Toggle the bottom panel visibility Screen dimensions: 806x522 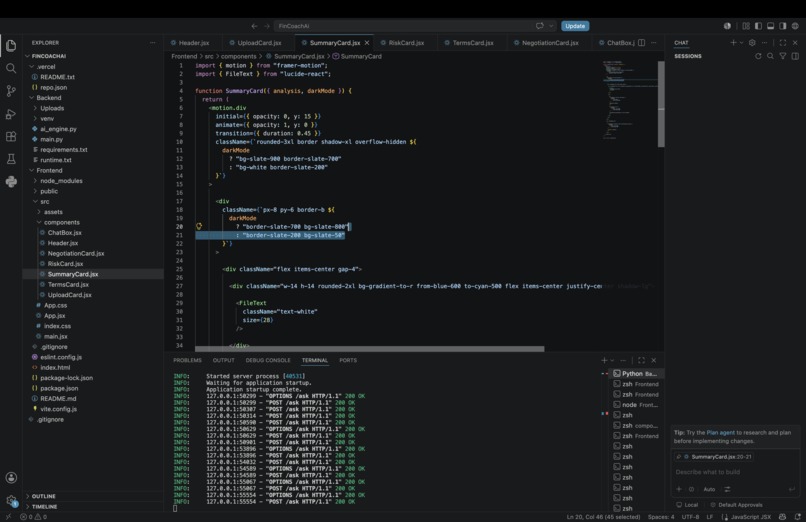point(771,26)
